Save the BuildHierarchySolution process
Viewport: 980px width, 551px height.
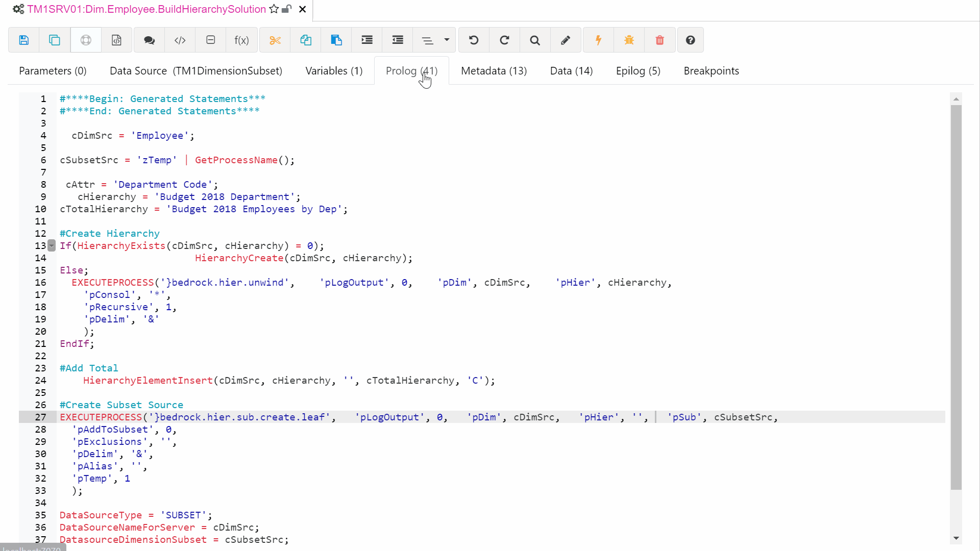tap(24, 40)
